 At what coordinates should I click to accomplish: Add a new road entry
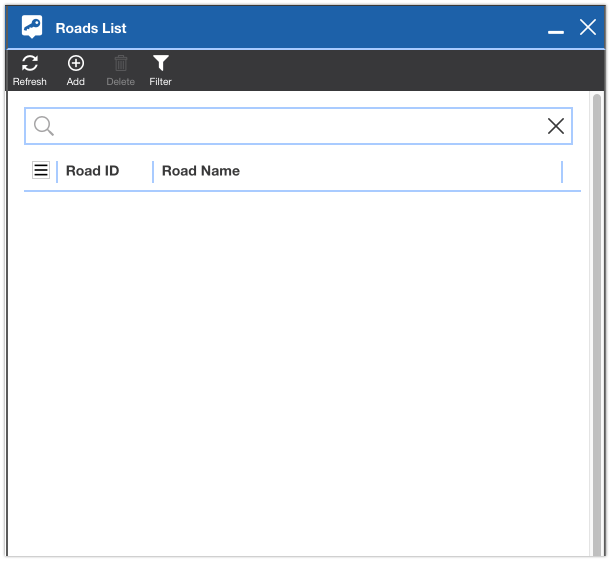pyautogui.click(x=76, y=70)
